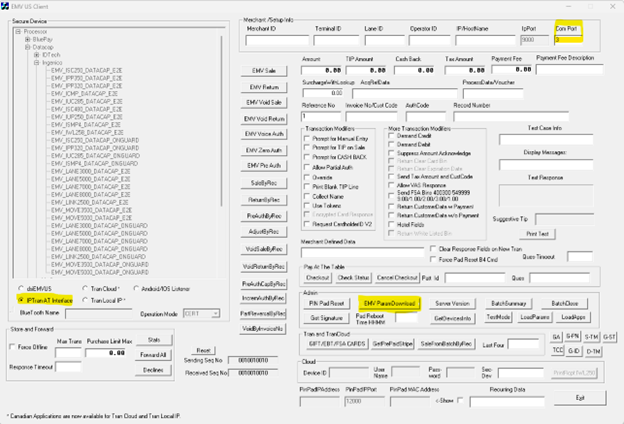Click the GIFT/EBT/FSA CARDS button
Screen dimensions: 624x424
point(337,344)
